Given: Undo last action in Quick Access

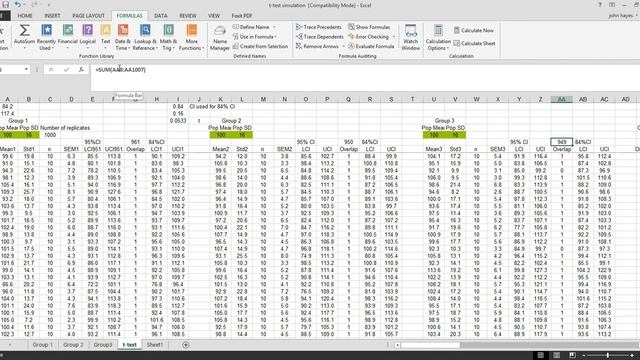Looking at the screenshot, I should tap(18, 5).
